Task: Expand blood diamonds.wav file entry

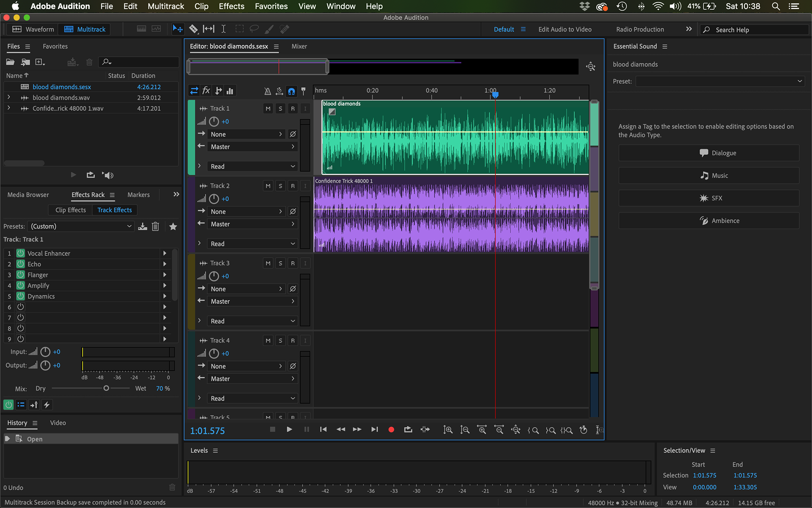Action: click(x=8, y=97)
